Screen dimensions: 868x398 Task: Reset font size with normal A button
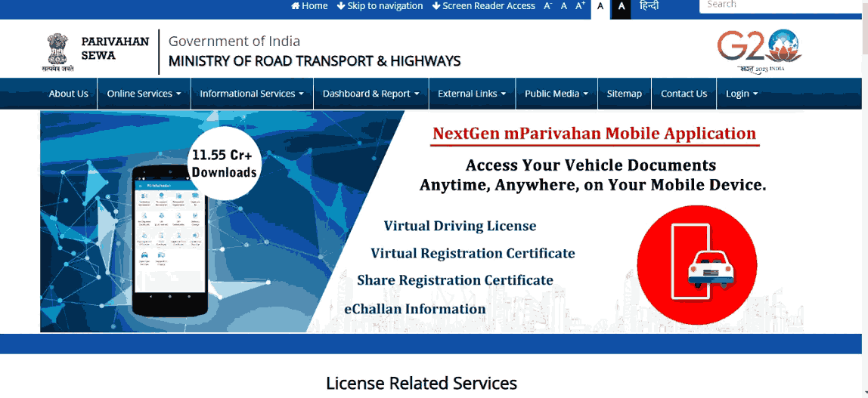(x=564, y=6)
